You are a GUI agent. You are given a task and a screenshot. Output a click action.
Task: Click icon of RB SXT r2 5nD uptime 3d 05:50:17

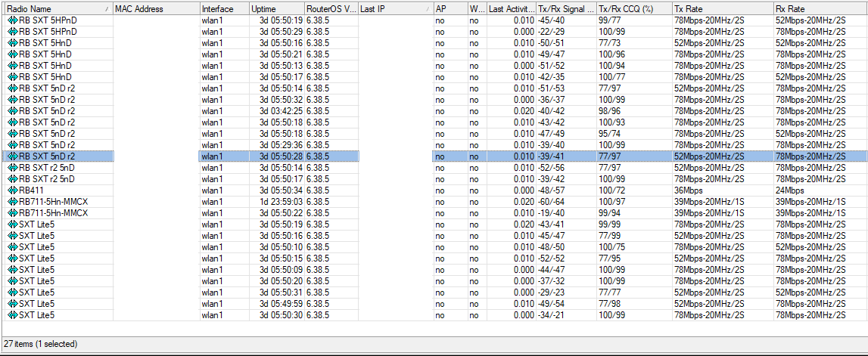14,179
